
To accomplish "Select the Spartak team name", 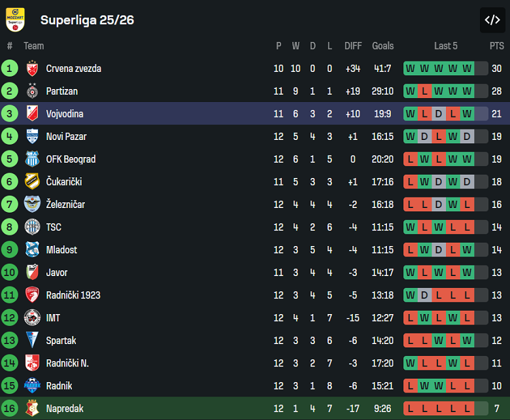I will pyautogui.click(x=61, y=341).
